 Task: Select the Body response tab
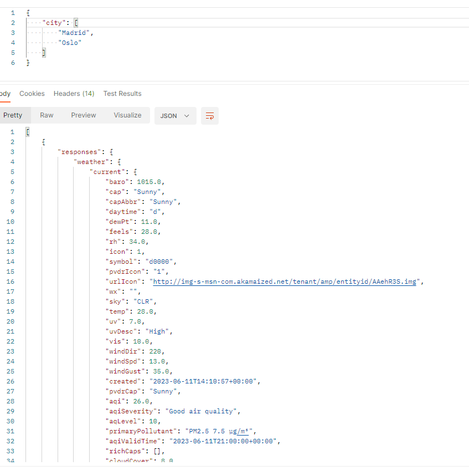tap(5, 94)
